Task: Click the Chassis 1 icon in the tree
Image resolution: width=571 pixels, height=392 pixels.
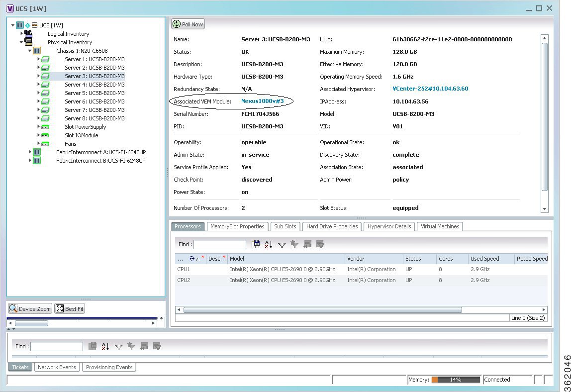Action: click(37, 51)
